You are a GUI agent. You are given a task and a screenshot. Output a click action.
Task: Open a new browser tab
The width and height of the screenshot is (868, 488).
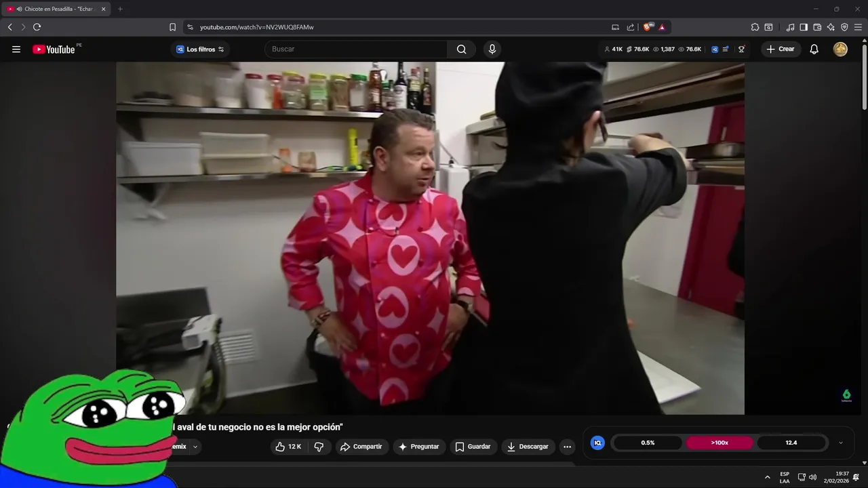coord(120,9)
